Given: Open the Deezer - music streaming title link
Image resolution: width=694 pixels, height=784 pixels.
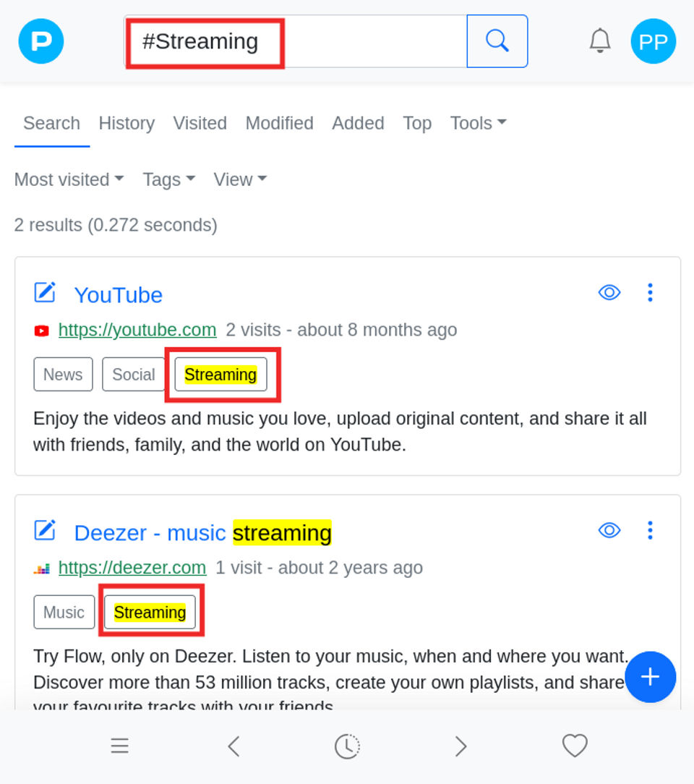Looking at the screenshot, I should coord(203,533).
